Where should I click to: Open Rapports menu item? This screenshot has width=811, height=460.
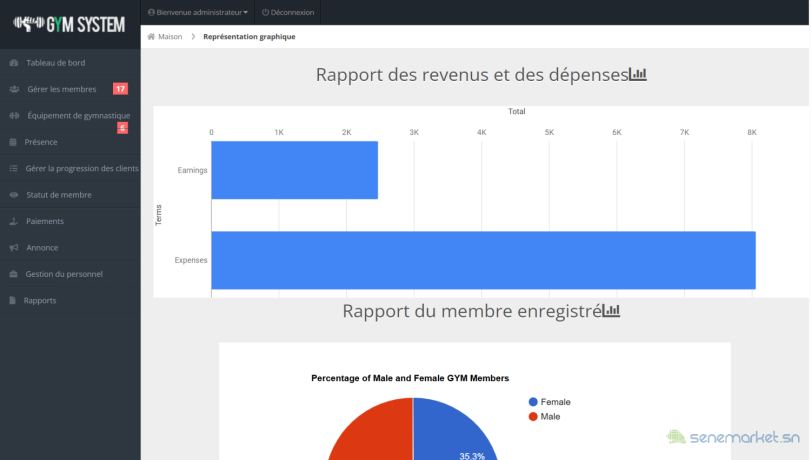pyautogui.click(x=70, y=300)
